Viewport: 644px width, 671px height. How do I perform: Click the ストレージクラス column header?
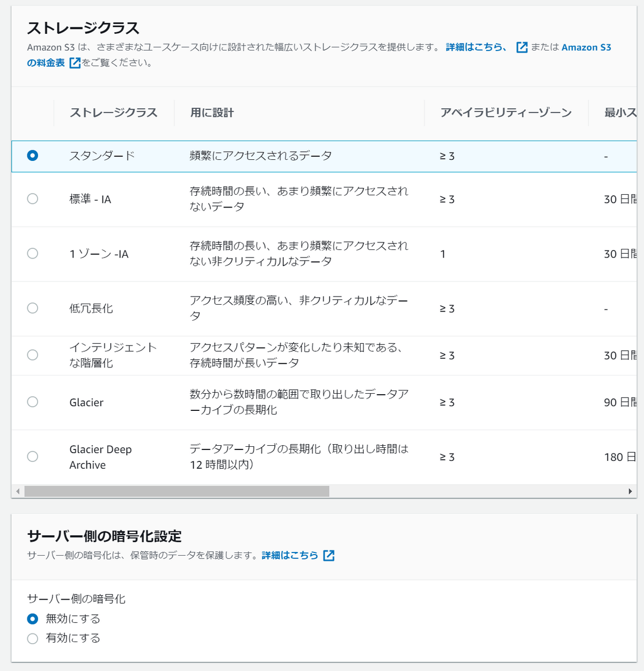point(114,113)
